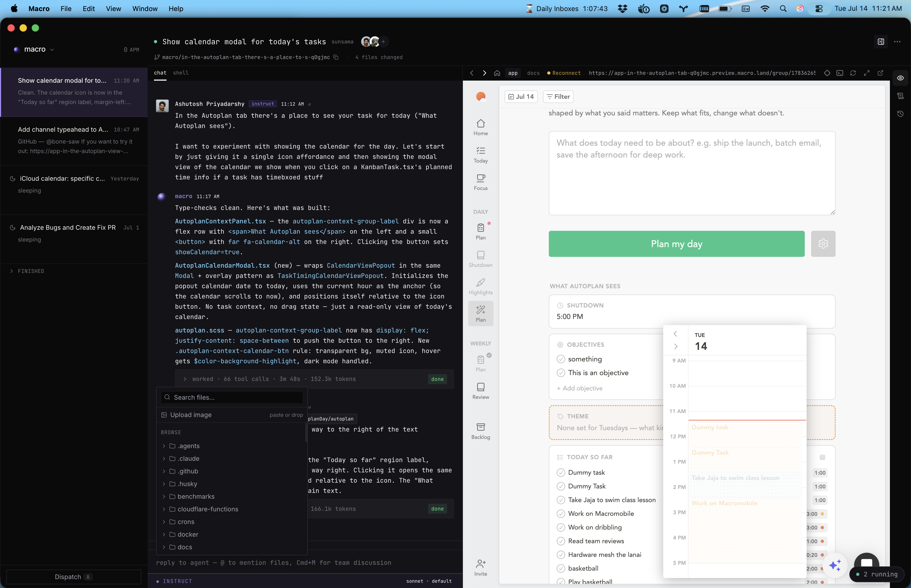Viewport: 911px width, 588px height.
Task: Check off 'This is an objective'
Action: 561,373
